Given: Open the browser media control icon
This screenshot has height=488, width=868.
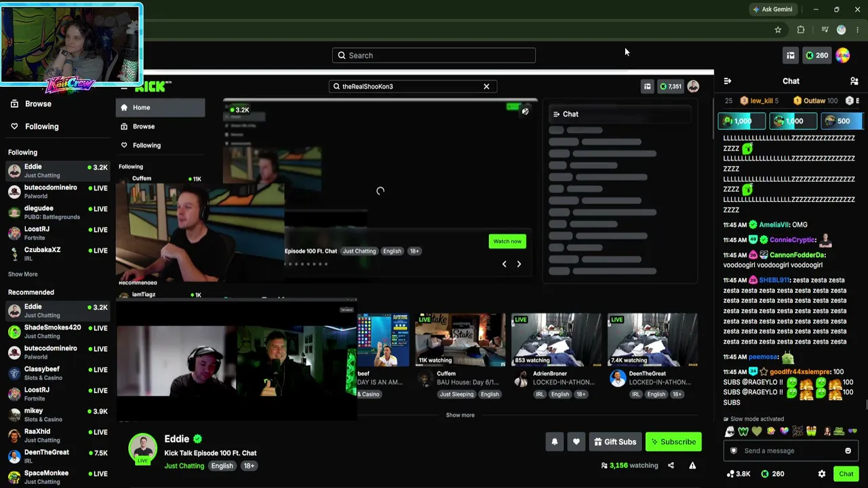Looking at the screenshot, I should 825,30.
